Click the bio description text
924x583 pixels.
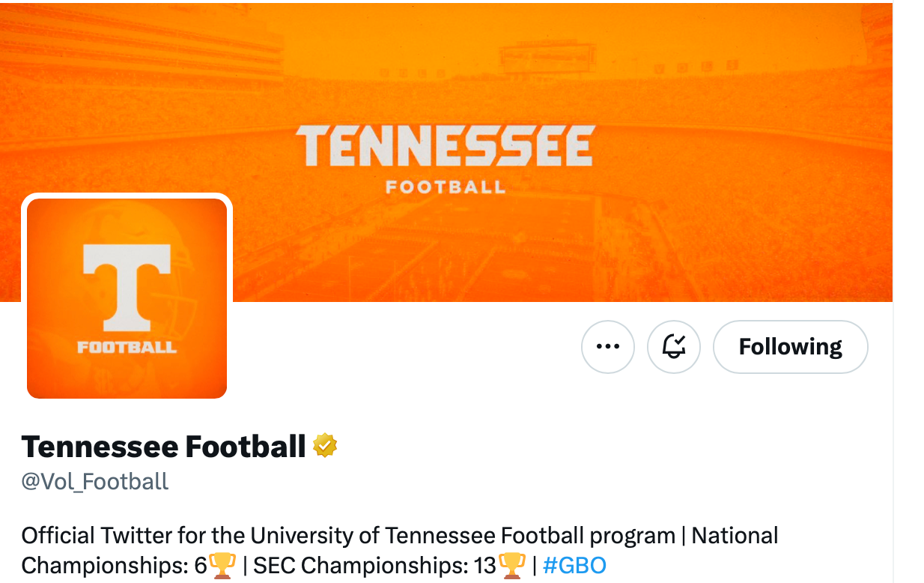point(300,535)
